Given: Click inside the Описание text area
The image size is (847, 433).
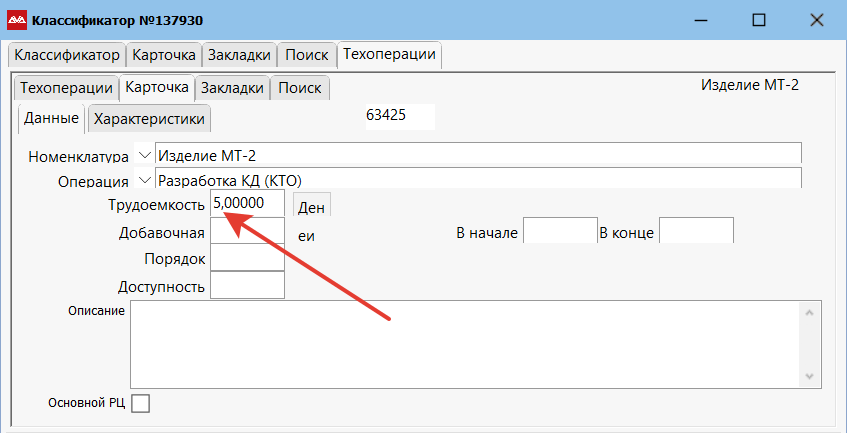Looking at the screenshot, I should [x=465, y=343].
